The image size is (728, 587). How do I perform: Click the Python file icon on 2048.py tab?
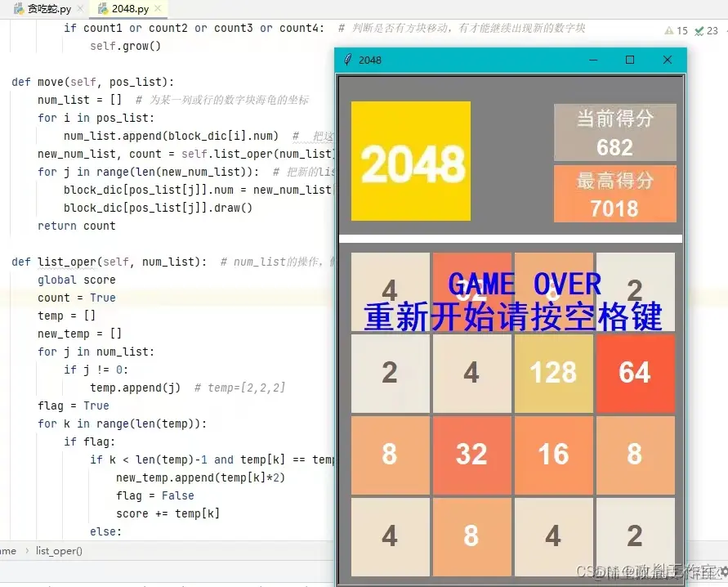(x=103, y=9)
